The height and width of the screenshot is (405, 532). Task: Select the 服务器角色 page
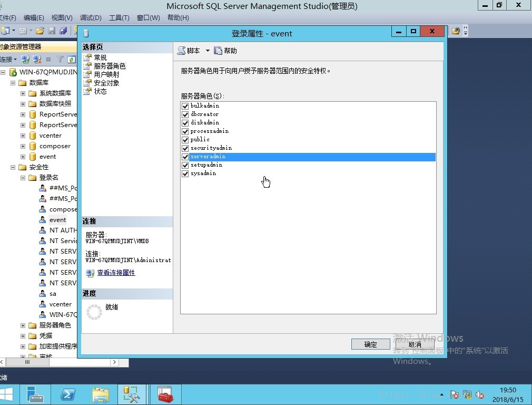click(x=110, y=66)
